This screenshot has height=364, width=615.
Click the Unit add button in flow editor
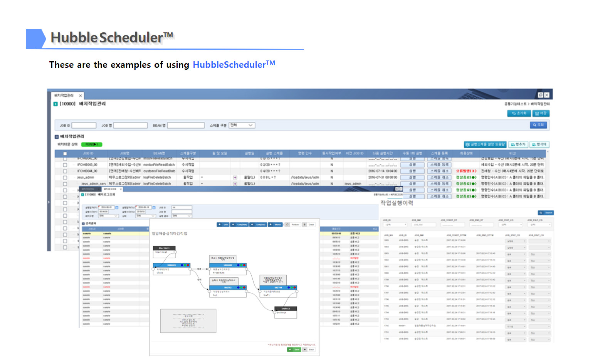[x=223, y=225]
